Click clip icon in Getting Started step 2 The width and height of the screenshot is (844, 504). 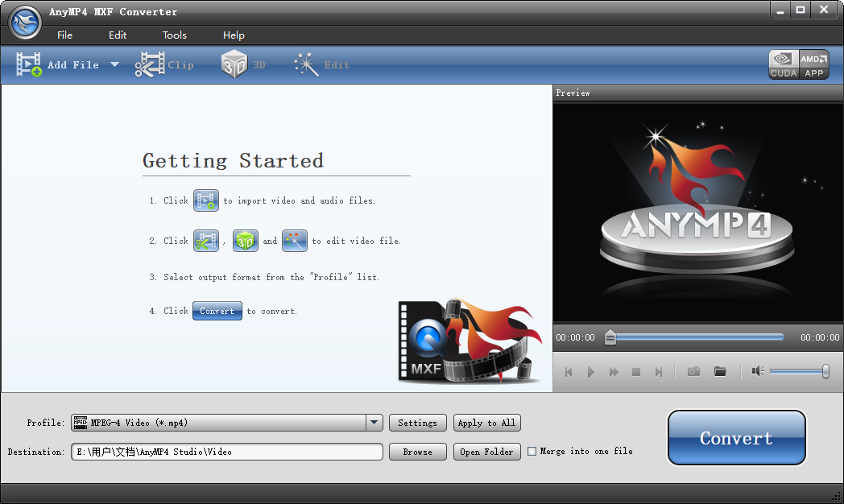coord(206,241)
